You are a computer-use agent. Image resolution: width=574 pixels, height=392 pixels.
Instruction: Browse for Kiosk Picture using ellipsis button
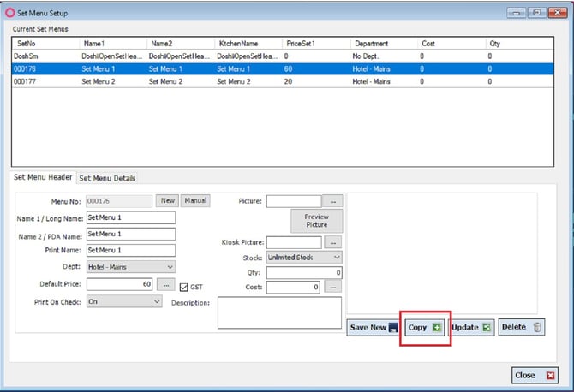click(332, 242)
